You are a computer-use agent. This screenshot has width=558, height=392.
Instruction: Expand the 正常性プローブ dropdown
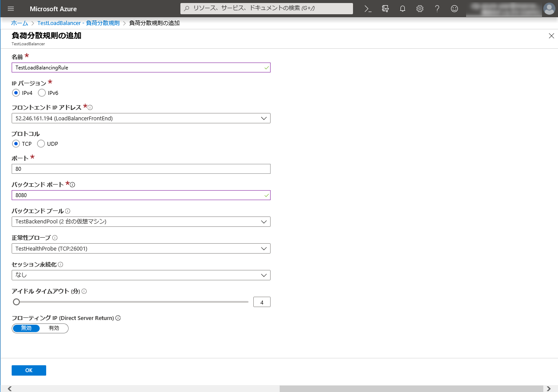(141, 248)
